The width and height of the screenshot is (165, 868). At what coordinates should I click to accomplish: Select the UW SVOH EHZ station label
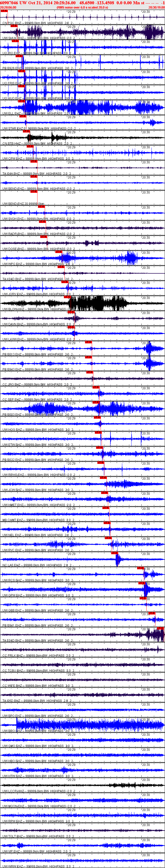click(x=39, y=219)
